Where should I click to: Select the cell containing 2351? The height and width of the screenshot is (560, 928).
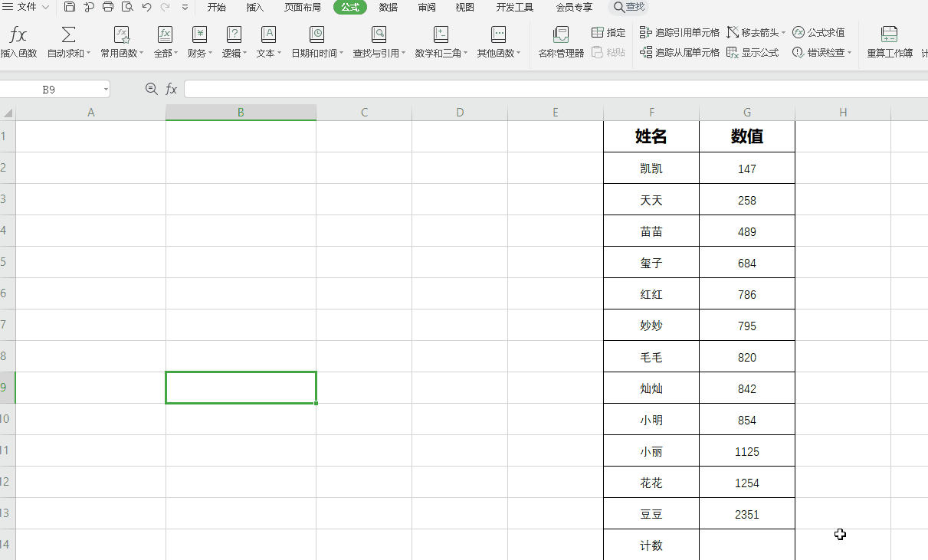(x=746, y=514)
